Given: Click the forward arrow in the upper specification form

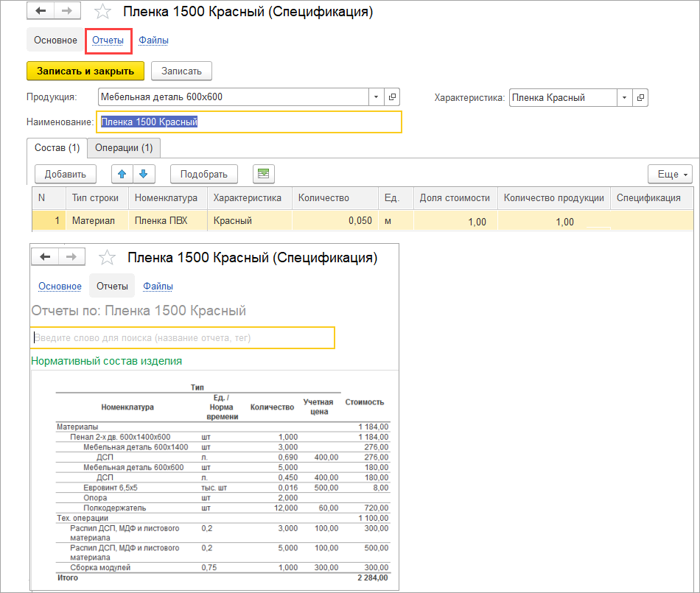Looking at the screenshot, I should click(x=66, y=12).
